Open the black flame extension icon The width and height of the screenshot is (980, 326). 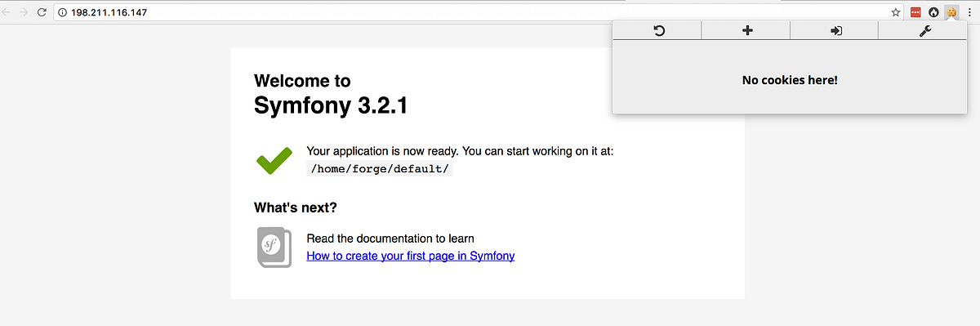(x=933, y=12)
